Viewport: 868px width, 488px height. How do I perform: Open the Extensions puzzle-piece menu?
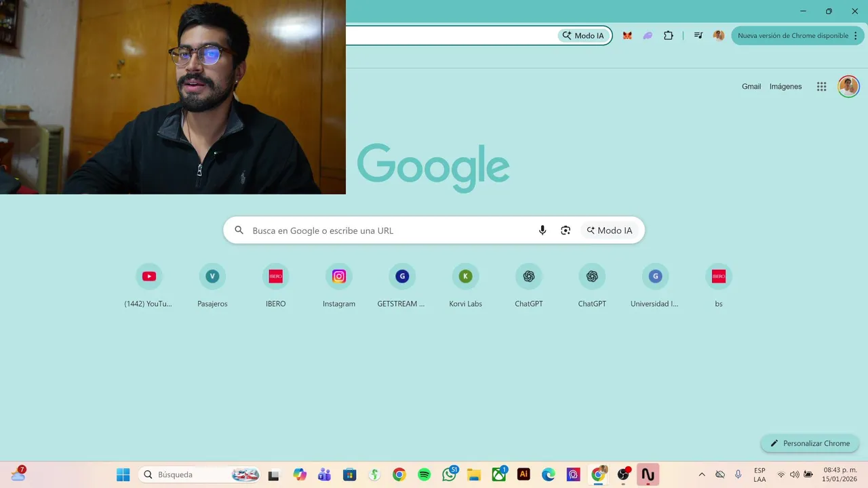(x=669, y=35)
